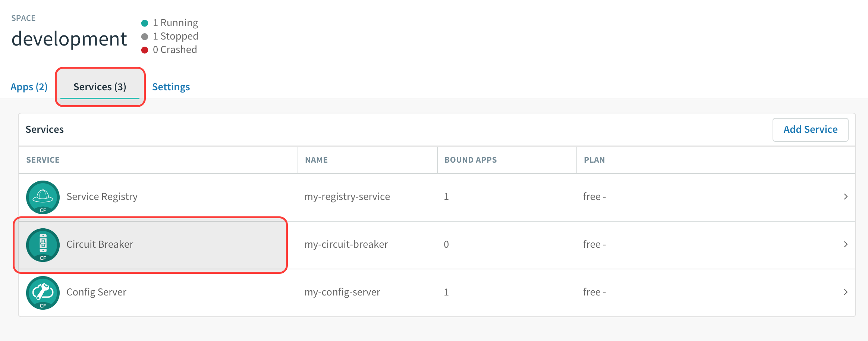Viewport: 868px width, 341px height.
Task: Click the BOUND APPS column header
Action: click(x=471, y=160)
